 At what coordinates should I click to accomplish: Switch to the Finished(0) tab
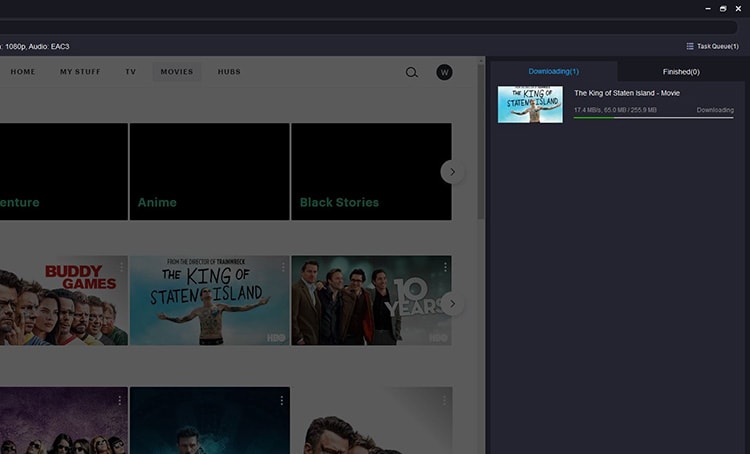681,72
